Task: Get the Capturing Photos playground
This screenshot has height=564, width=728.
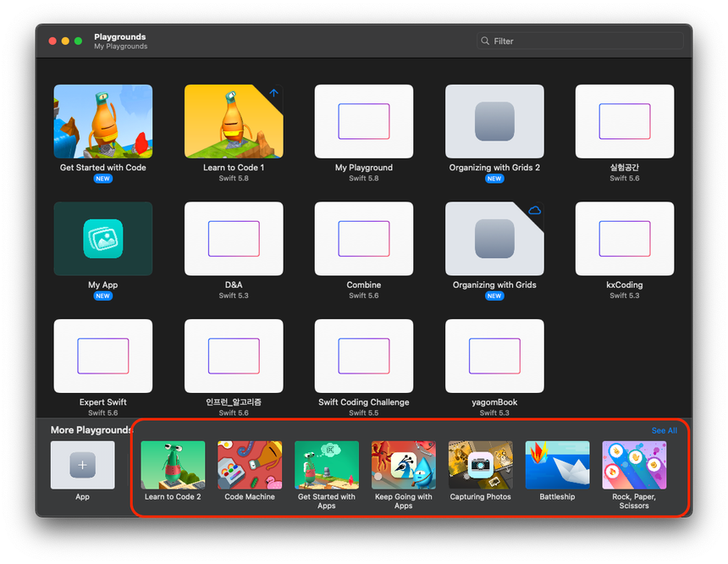Action: pyautogui.click(x=481, y=465)
